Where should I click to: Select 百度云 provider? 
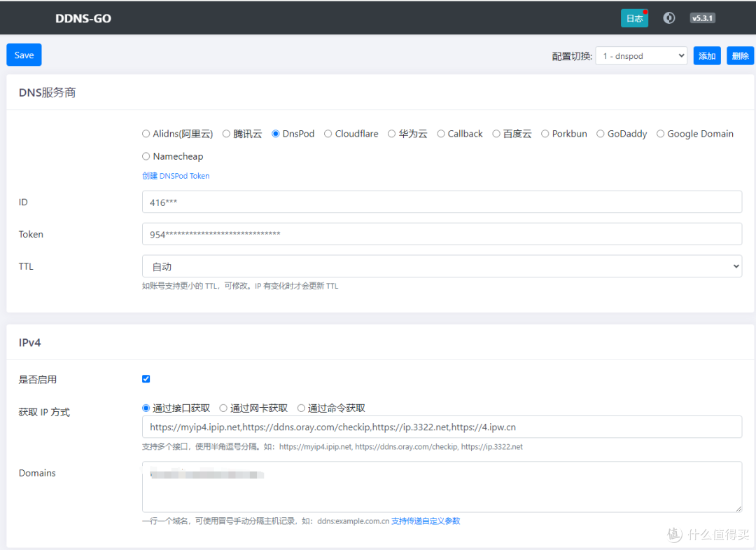tap(496, 134)
